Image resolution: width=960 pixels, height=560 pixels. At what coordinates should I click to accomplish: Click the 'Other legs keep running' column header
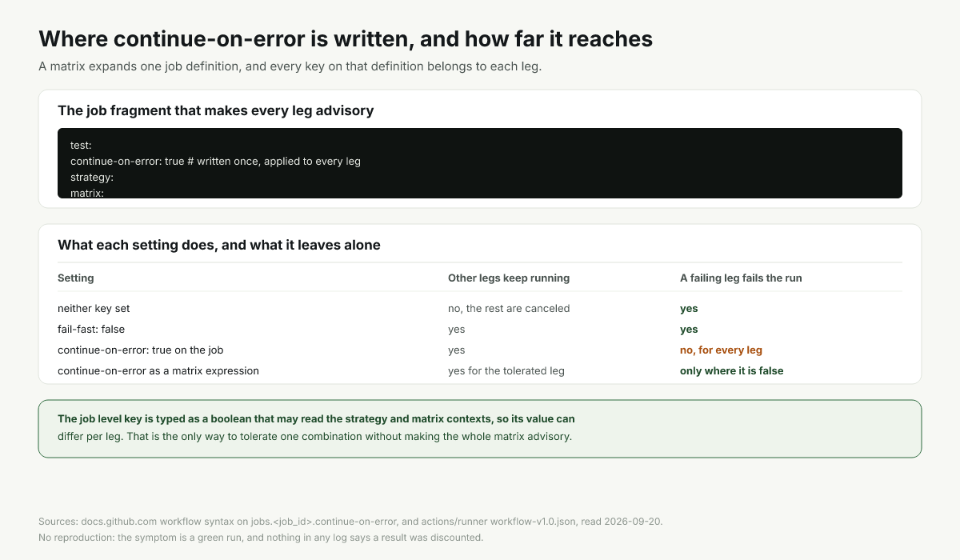click(509, 278)
